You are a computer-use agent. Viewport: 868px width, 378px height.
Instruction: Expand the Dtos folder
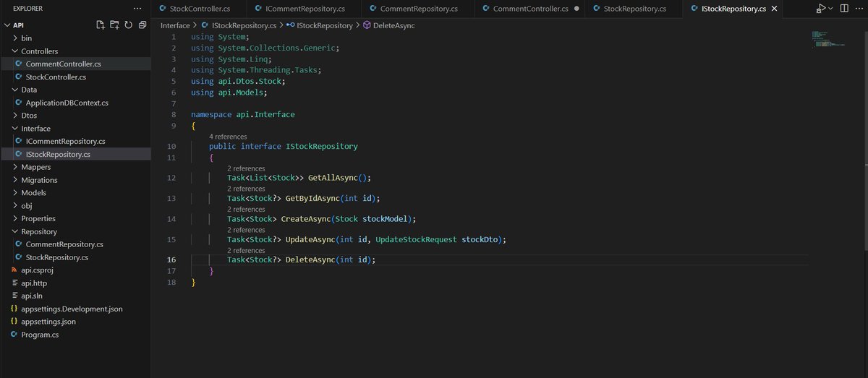click(15, 115)
